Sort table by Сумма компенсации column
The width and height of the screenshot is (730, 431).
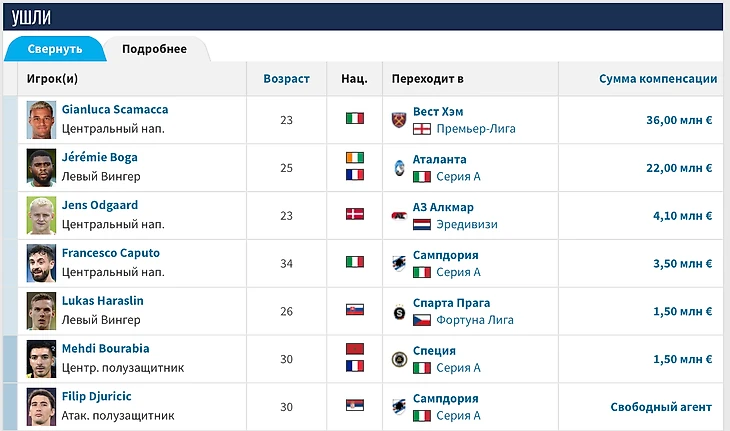[x=657, y=79]
